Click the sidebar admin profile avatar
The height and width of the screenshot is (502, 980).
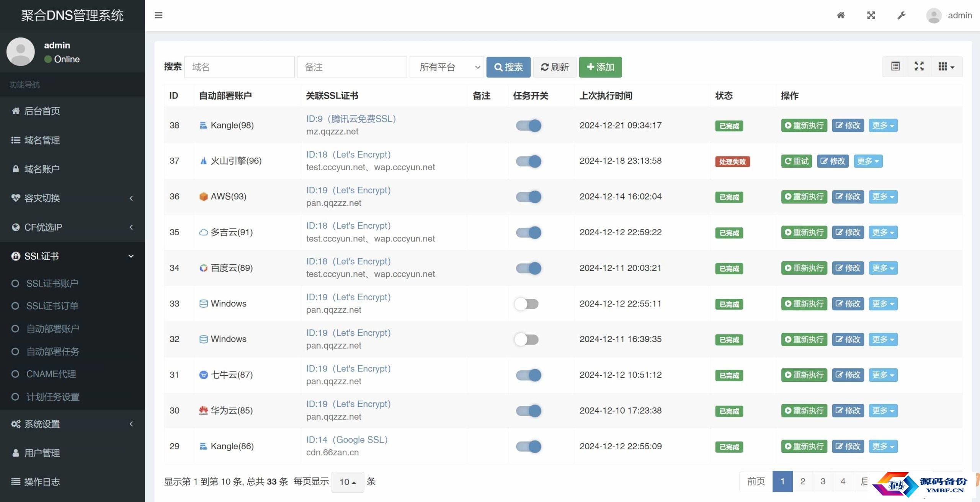click(21, 52)
